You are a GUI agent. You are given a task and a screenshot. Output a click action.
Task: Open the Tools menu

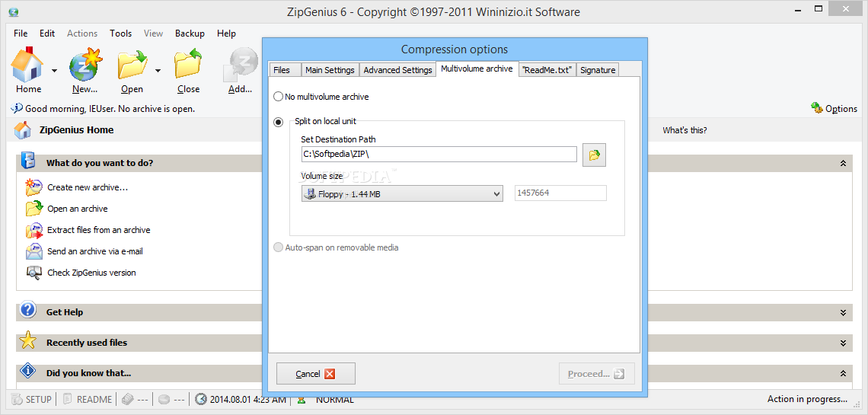click(120, 34)
